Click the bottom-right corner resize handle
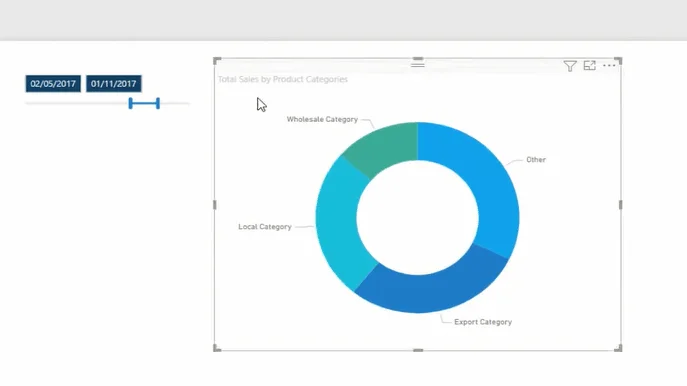This screenshot has height=386, width=687. [618, 348]
